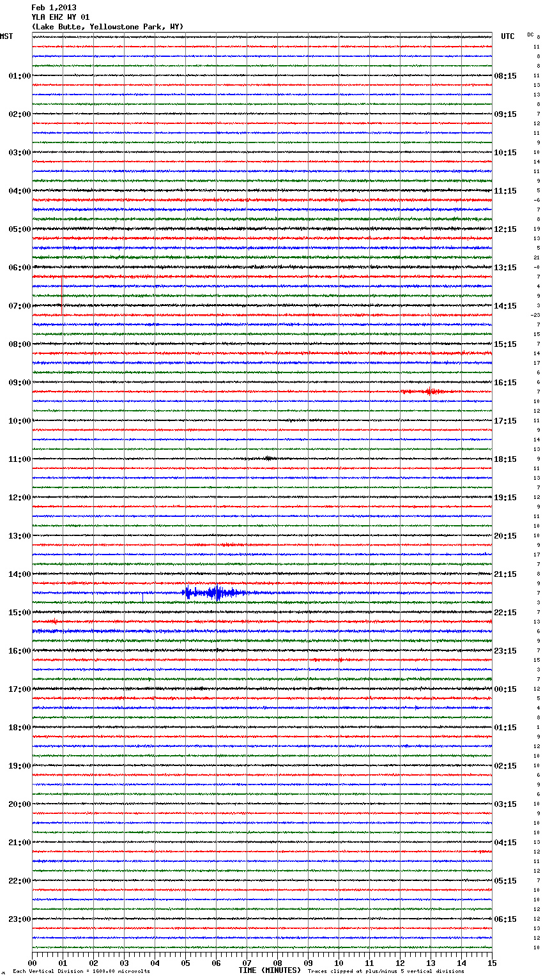543x980 pixels.
Task: Click the '-23' value in DC column
Action: tap(535, 315)
